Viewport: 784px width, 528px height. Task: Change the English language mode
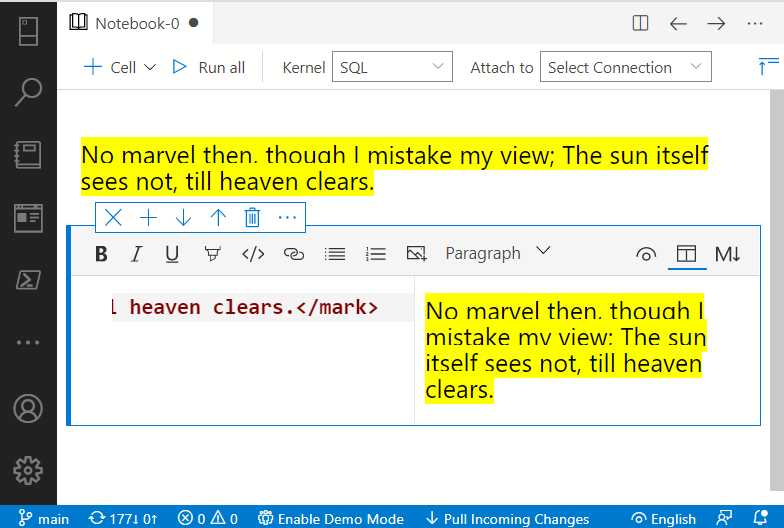pos(664,518)
